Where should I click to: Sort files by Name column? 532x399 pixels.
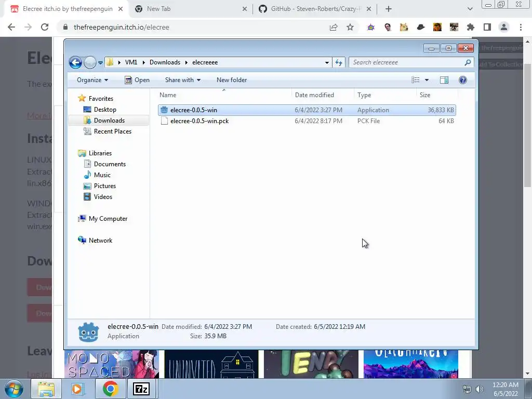[223, 95]
